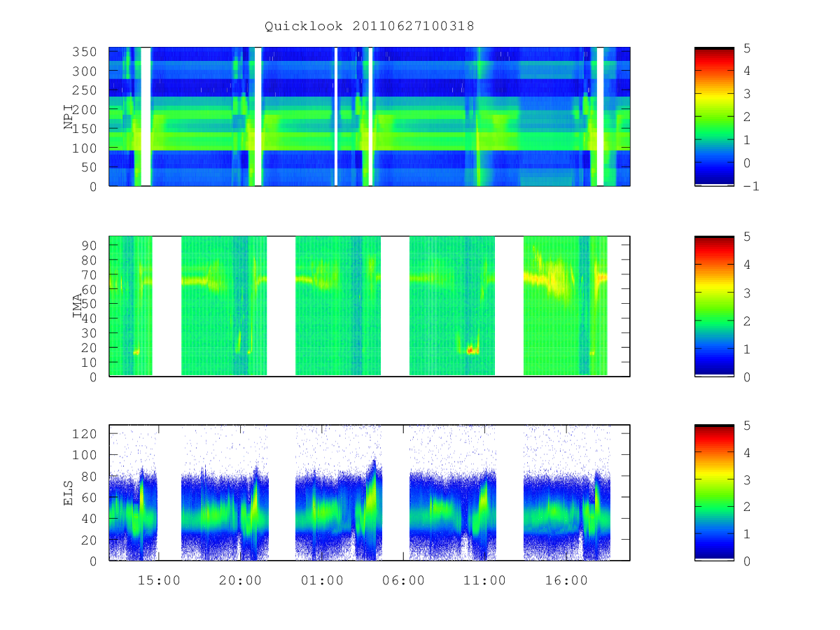Click the IMA spectrogram plot area
The width and height of the screenshot is (840, 630).
point(370,307)
